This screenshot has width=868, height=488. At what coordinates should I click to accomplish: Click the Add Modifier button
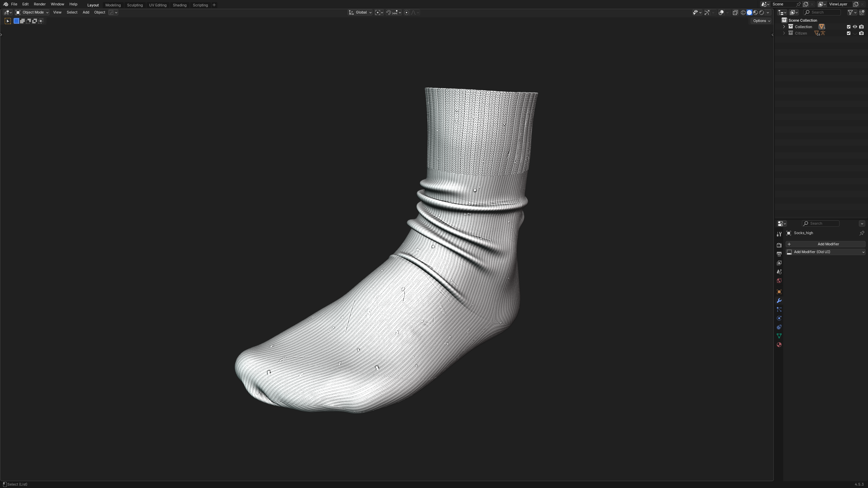point(825,244)
